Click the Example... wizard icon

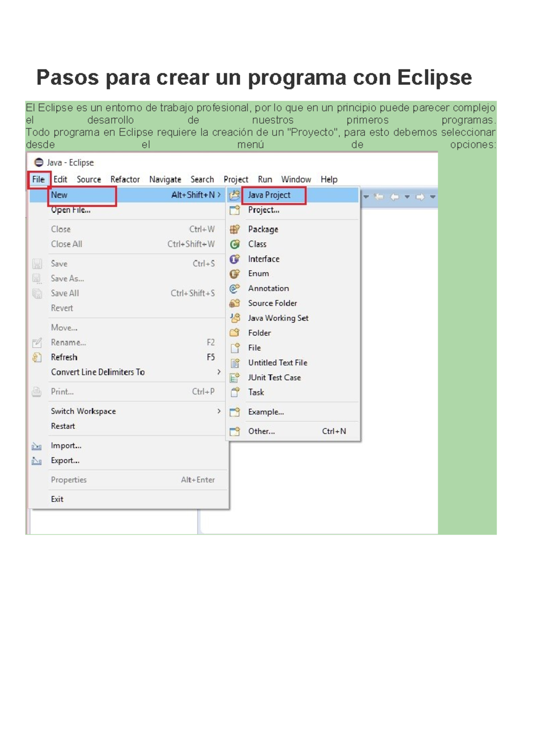tap(235, 412)
